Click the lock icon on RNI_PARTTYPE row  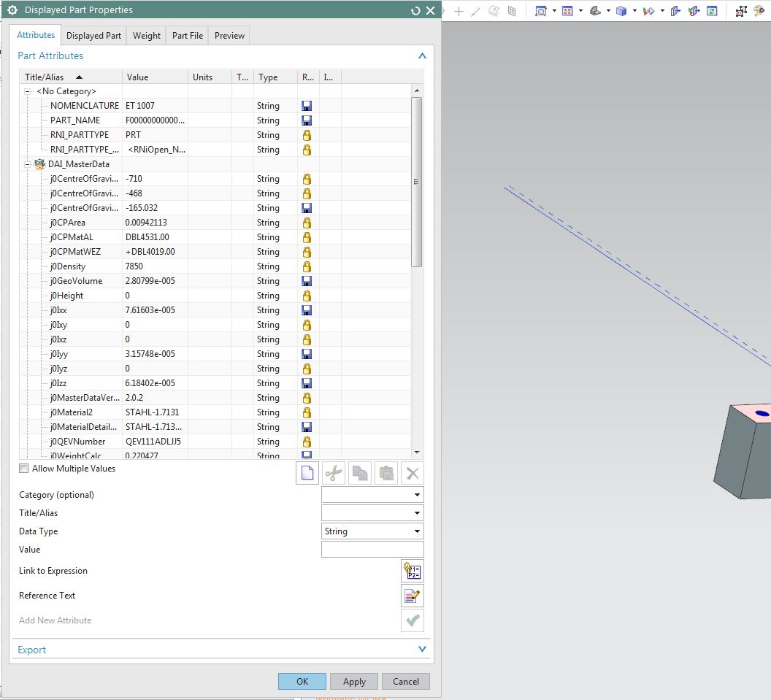(x=307, y=135)
